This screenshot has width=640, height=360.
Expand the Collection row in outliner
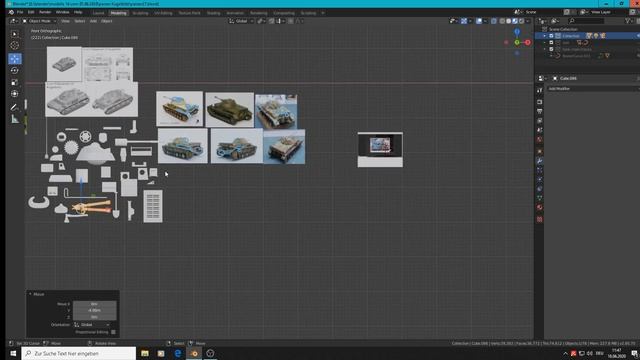click(x=544, y=36)
